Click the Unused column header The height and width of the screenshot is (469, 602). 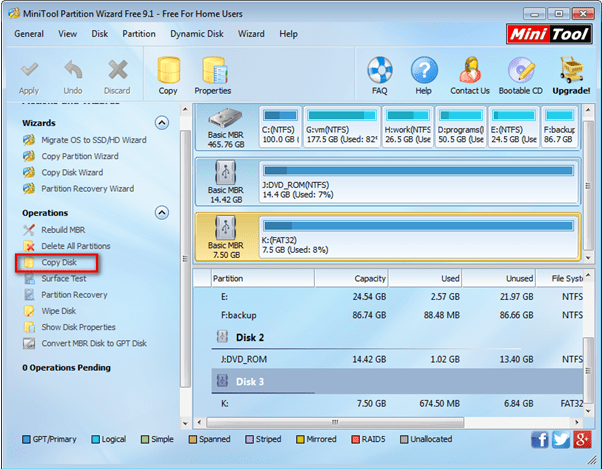tap(499, 279)
